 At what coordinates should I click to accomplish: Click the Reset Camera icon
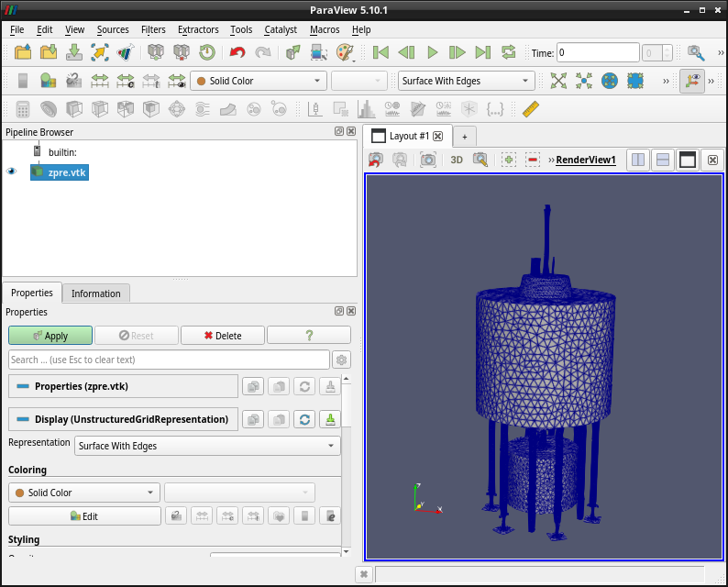[558, 81]
